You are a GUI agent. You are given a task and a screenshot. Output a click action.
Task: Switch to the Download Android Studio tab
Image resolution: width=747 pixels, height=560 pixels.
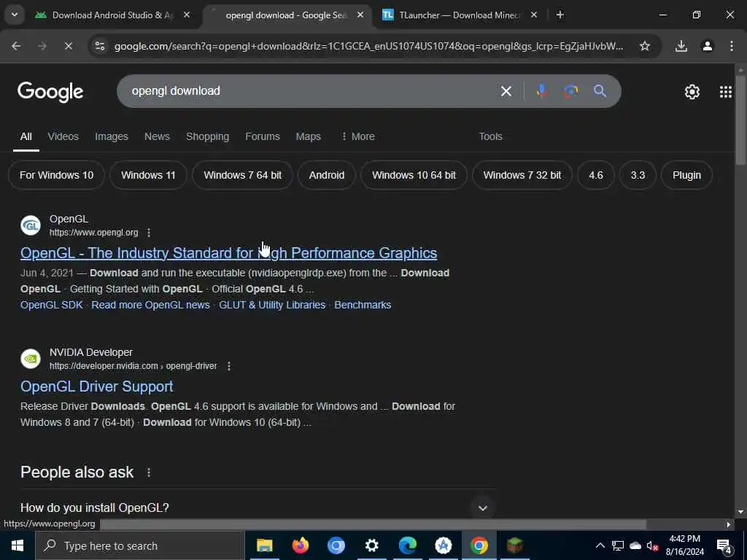click(113, 15)
